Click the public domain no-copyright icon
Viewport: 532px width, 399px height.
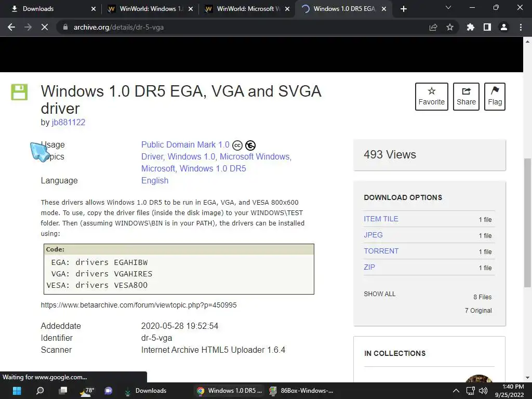250,145
